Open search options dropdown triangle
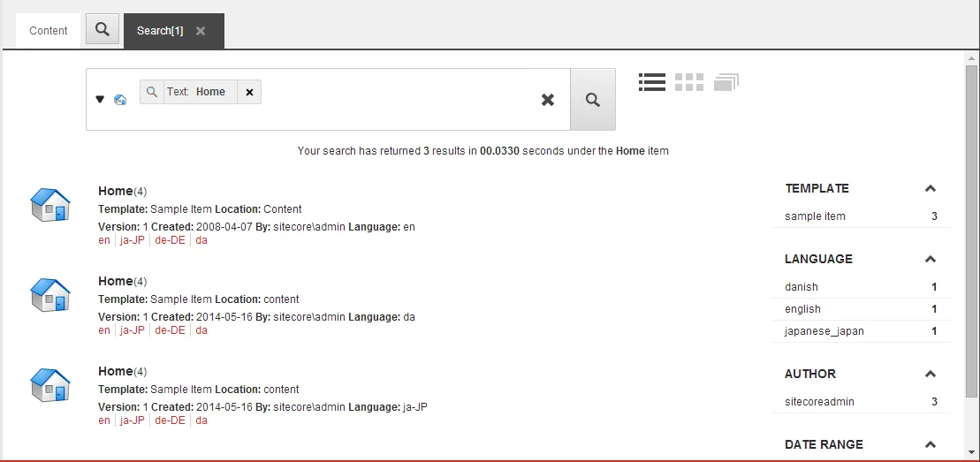 point(99,99)
